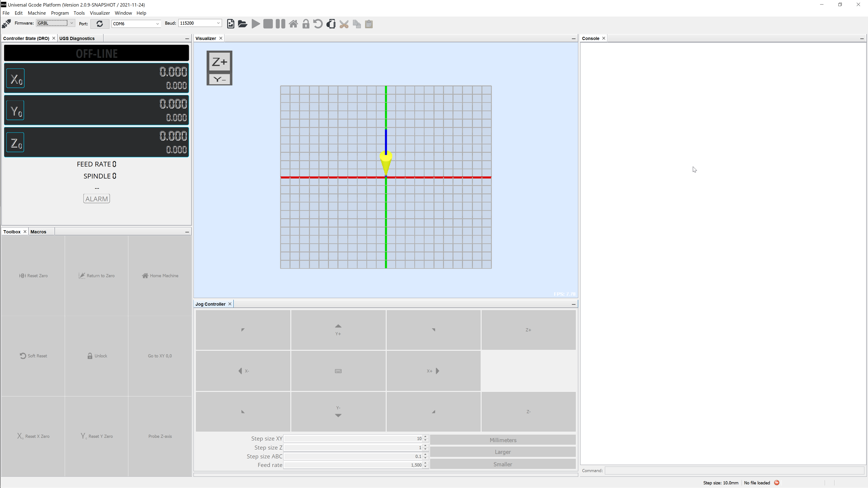This screenshot has width=868, height=488.
Task: Toggle units with Millimeters button
Action: pyautogui.click(x=502, y=440)
